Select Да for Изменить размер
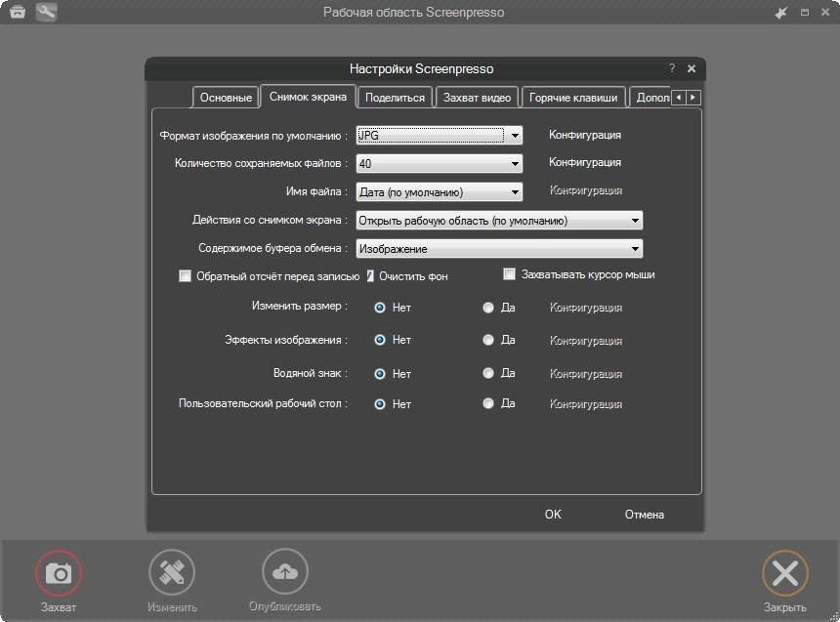The width and height of the screenshot is (840, 622). (488, 308)
